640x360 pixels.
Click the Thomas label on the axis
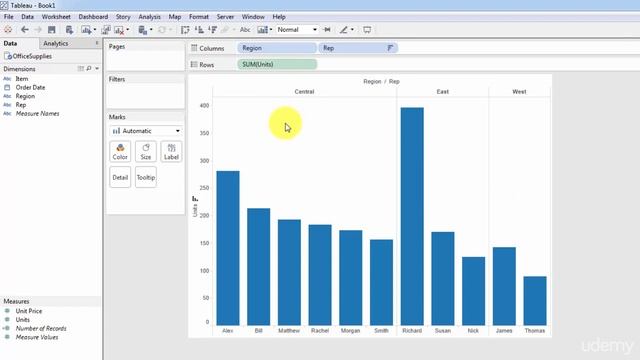(x=535, y=331)
